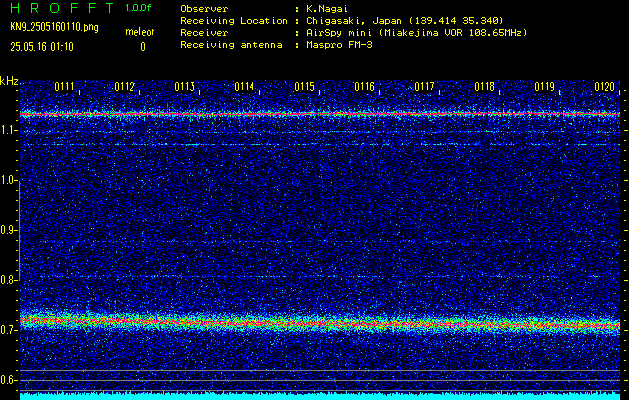The image size is (629, 400).
Task: Click the 0.6 frequency axis label
Action: 8,380
